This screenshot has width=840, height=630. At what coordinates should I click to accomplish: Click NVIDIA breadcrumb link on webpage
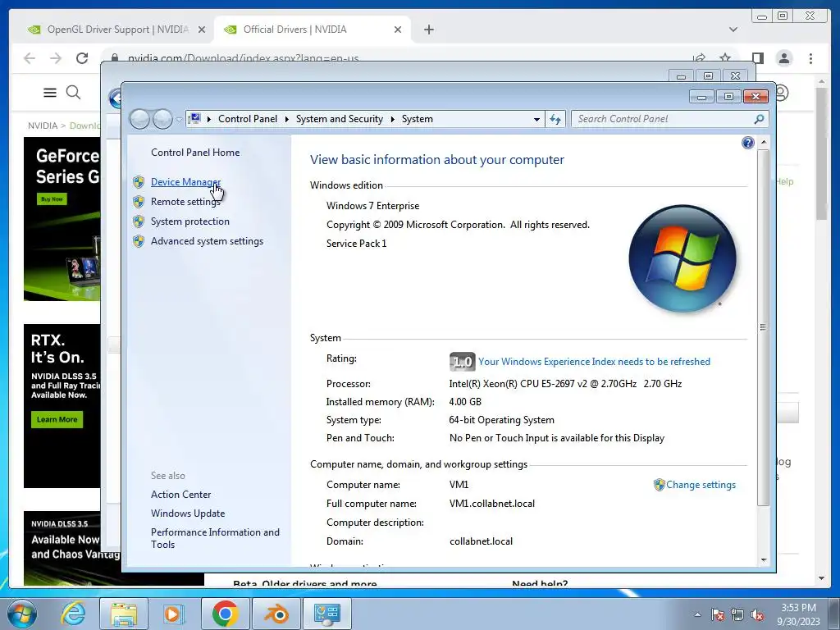click(x=43, y=126)
